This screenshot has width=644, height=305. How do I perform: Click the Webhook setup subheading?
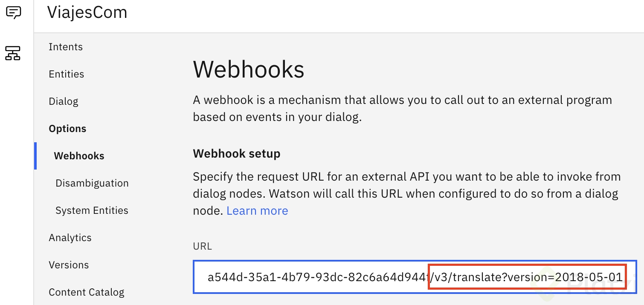(237, 153)
